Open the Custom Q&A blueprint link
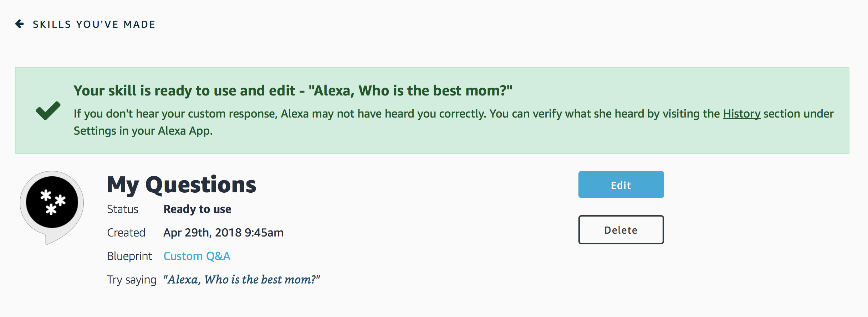 pos(197,256)
